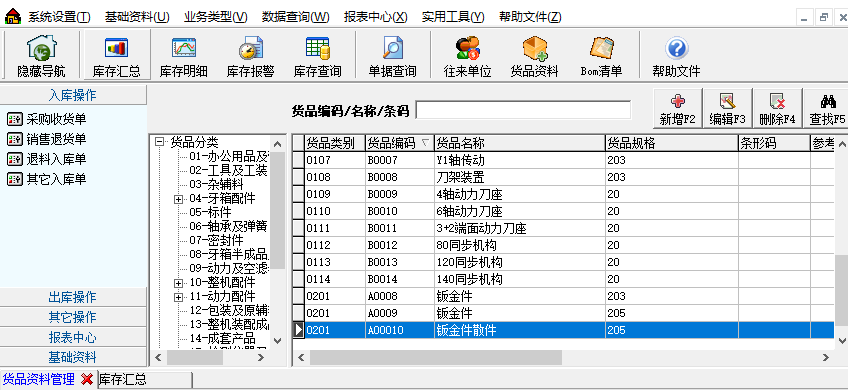This screenshot has width=848, height=390.
Task: Expand the 报表中心 navigation section
Action: tap(73, 337)
